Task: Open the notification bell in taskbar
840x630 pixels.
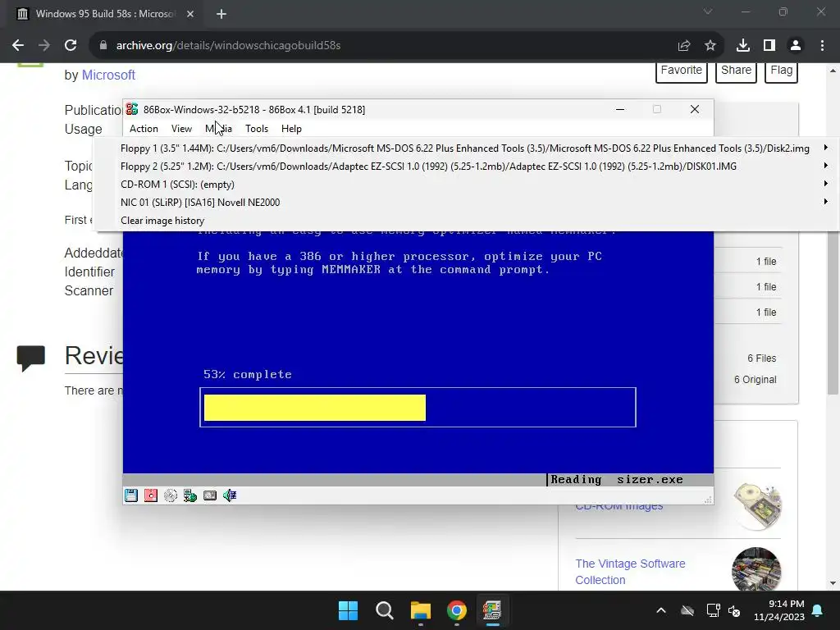Action: click(818, 610)
